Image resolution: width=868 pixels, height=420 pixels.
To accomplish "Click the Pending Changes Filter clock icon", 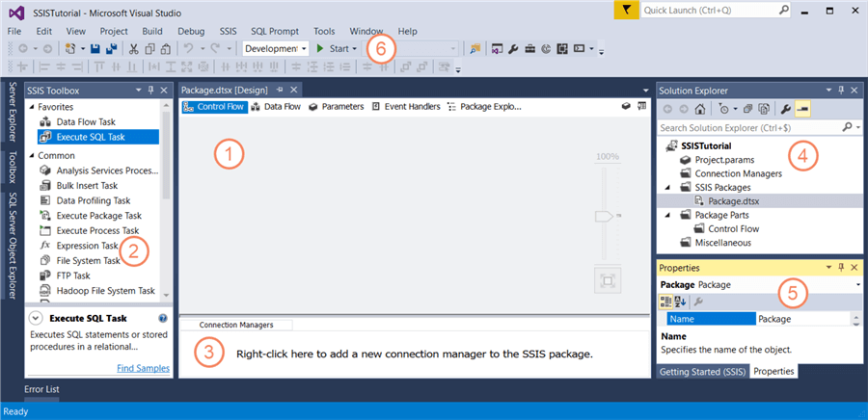I will (723, 109).
